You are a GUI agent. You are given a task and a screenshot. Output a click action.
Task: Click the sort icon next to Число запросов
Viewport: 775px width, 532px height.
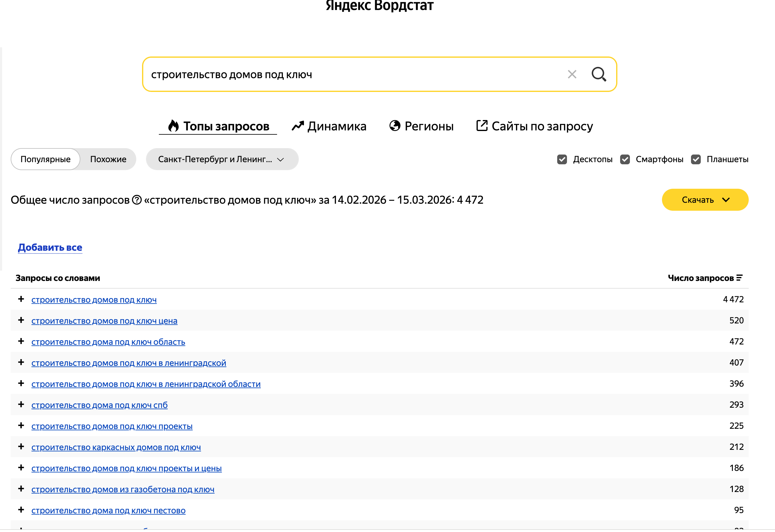739,278
